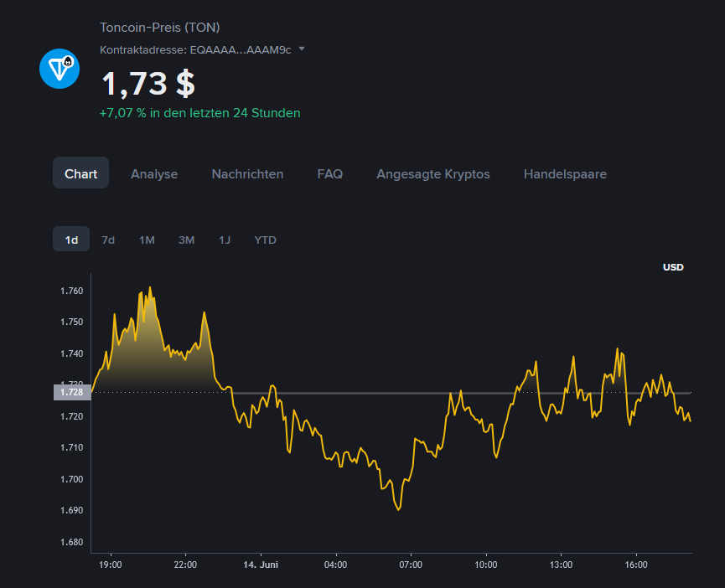Image resolution: width=725 pixels, height=588 pixels.
Task: Click the chart's lowest price point near 07:00
Action: pyautogui.click(x=399, y=509)
